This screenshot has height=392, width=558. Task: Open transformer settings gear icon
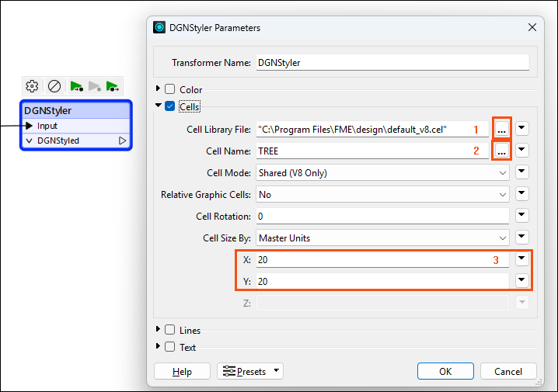(32, 86)
